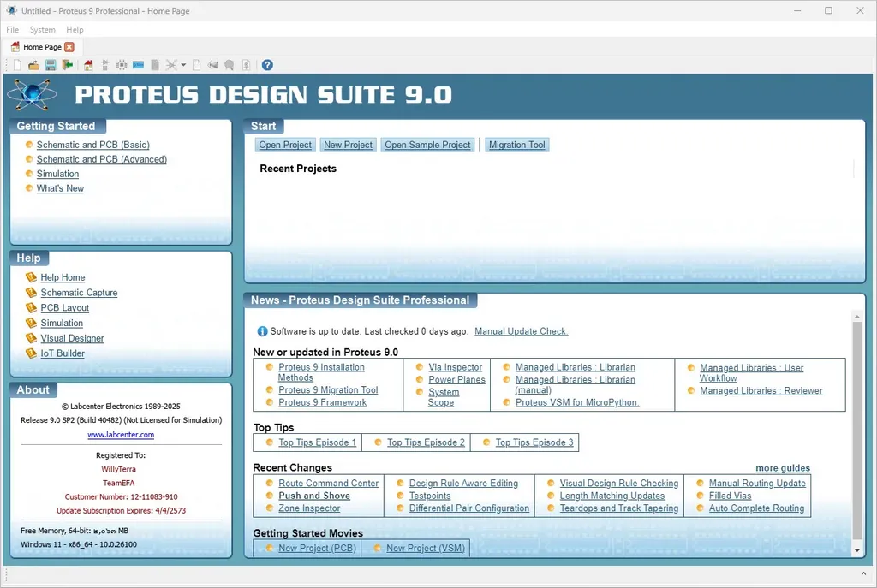Open the Help menu
This screenshot has width=877, height=588.
tap(75, 30)
